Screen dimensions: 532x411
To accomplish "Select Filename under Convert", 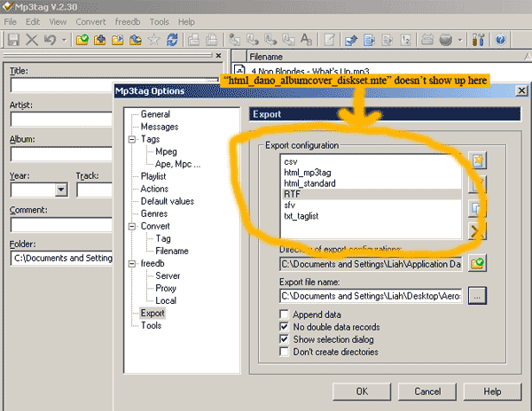I will (x=172, y=251).
